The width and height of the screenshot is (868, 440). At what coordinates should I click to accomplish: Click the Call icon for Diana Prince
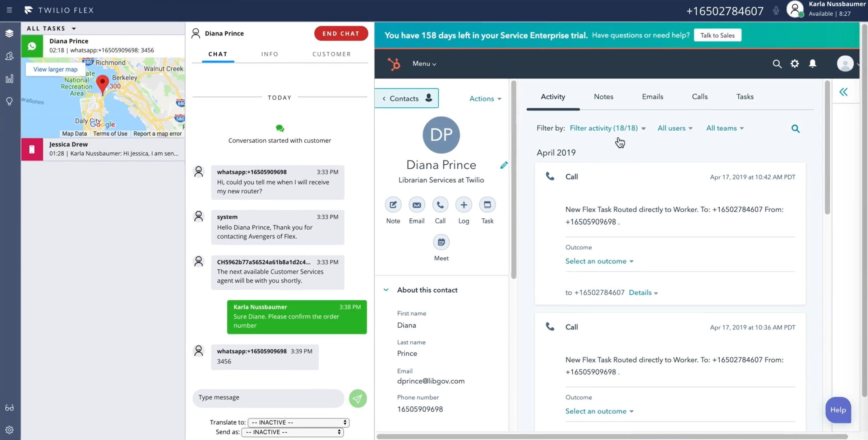click(x=440, y=205)
